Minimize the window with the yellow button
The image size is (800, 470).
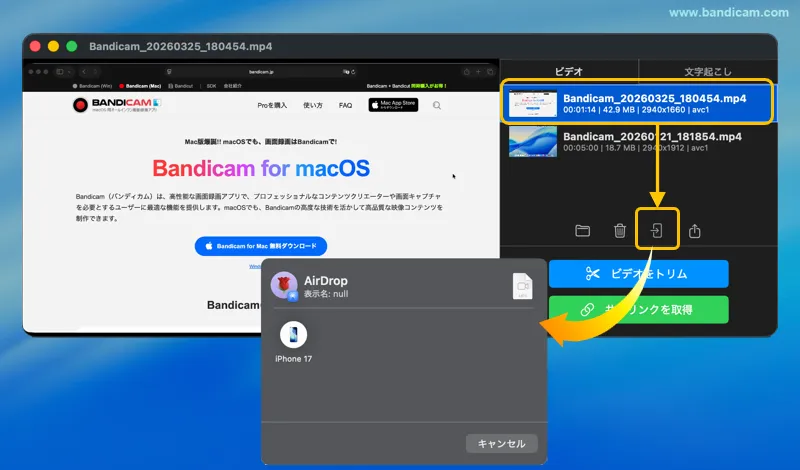point(54,46)
